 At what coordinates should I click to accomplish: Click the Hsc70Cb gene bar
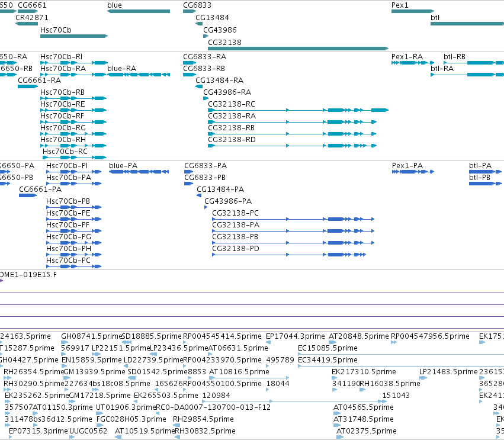pyautogui.click(x=74, y=36)
